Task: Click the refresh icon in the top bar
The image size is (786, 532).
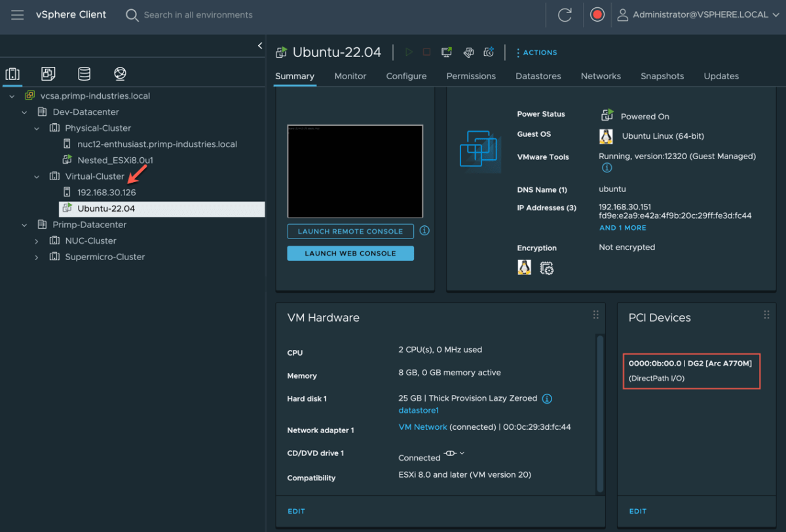Action: point(565,14)
